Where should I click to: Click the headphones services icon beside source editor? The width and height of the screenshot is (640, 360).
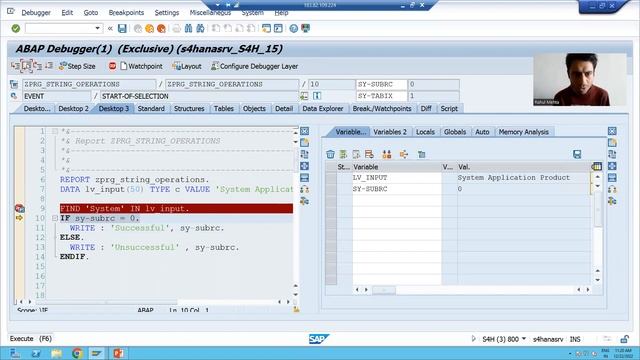304,189
